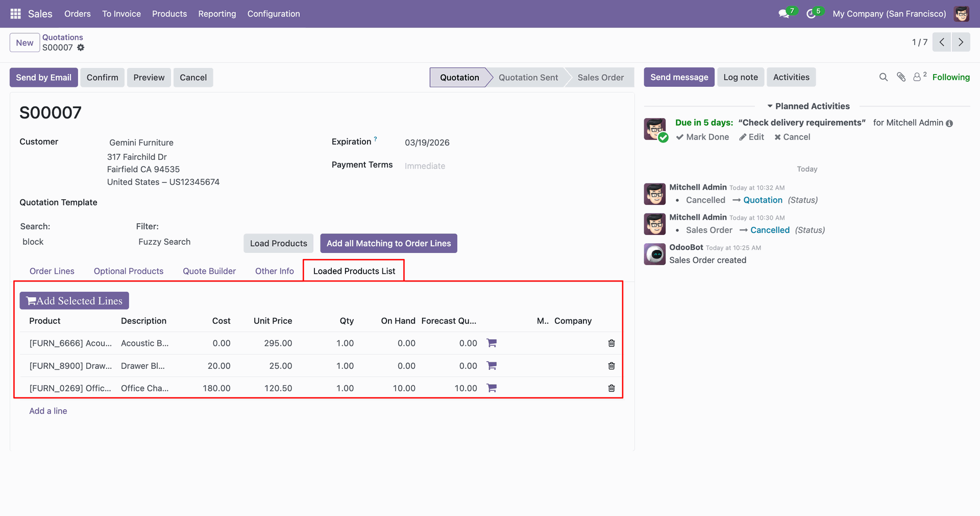The height and width of the screenshot is (516, 980).
Task: Toggle the Following subscription status
Action: tap(950, 77)
